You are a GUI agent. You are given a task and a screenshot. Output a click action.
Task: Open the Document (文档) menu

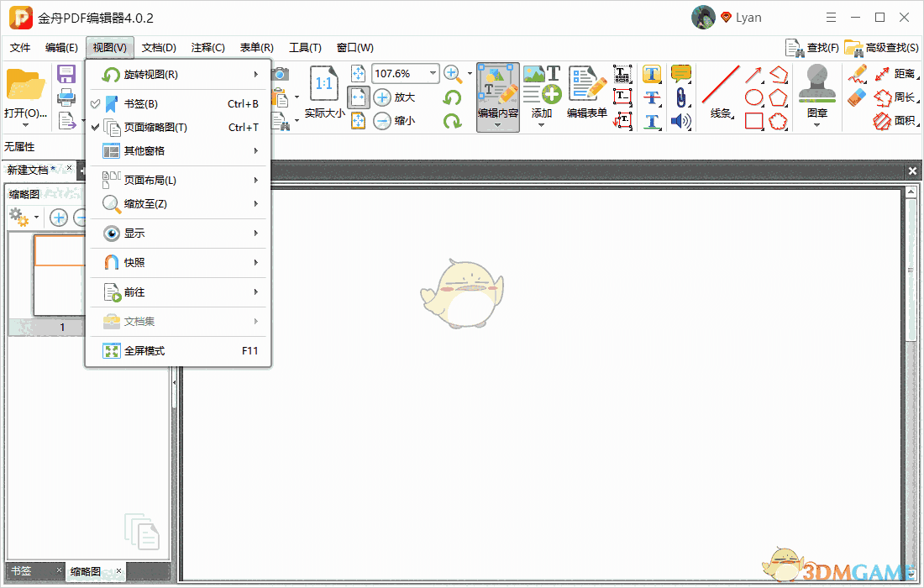(x=159, y=48)
